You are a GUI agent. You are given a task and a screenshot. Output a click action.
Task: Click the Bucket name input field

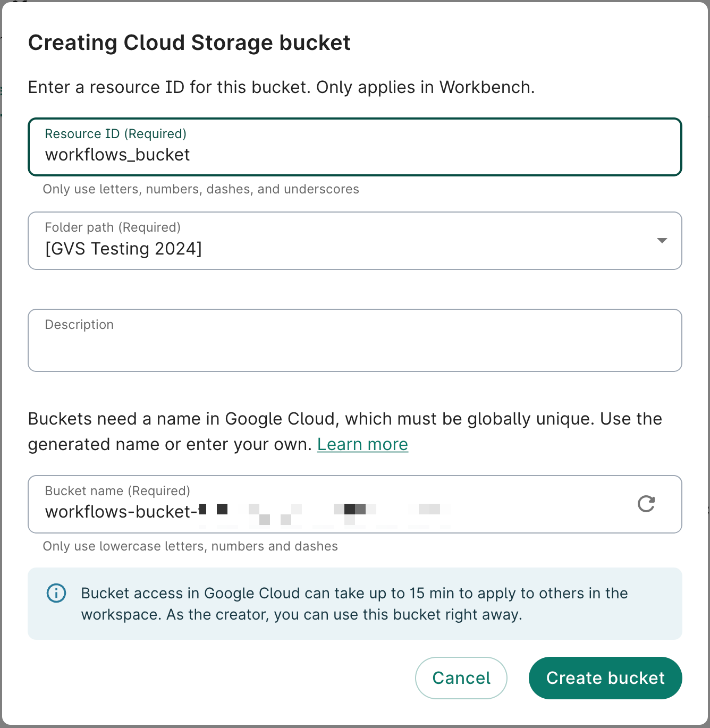point(355,504)
